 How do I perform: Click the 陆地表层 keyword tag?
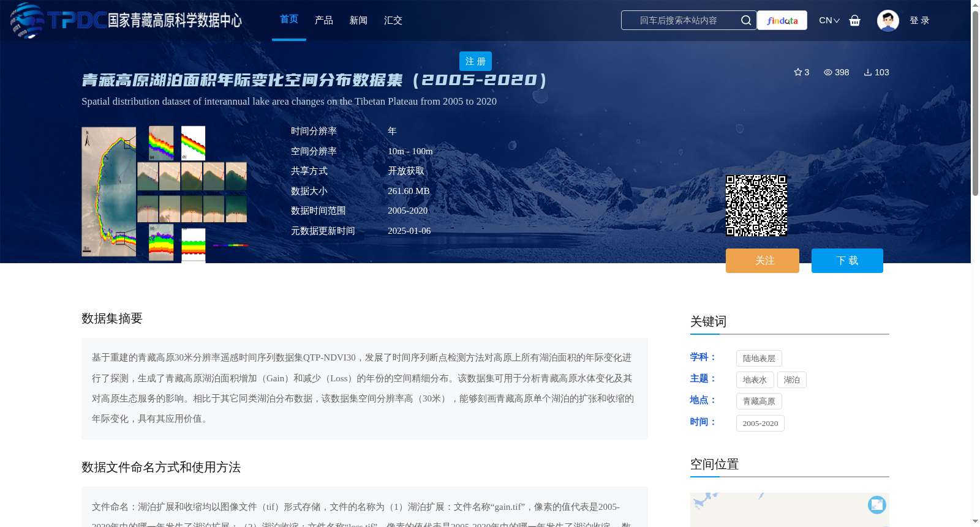(x=759, y=359)
